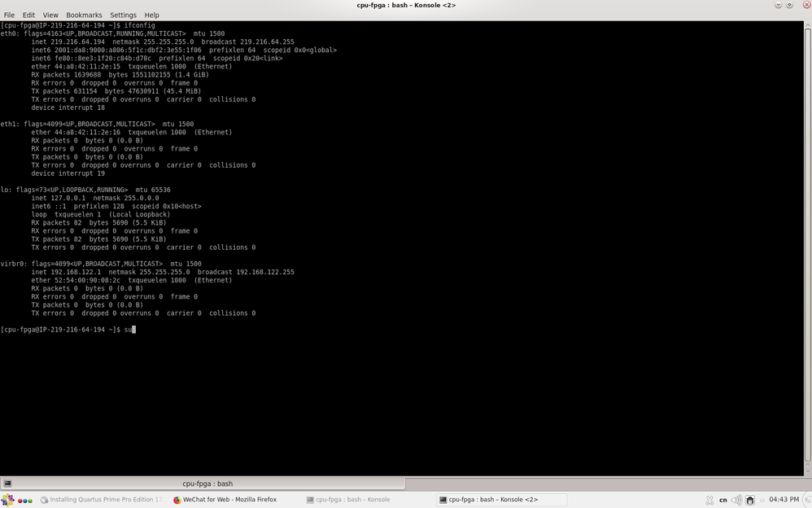Open the device notifier tray icon
Viewport: 812px width, 508px height.
pyautogui.click(x=750, y=500)
